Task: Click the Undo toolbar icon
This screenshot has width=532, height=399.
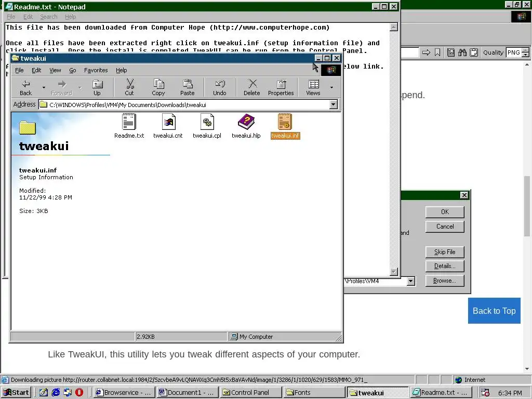Action: coord(220,87)
